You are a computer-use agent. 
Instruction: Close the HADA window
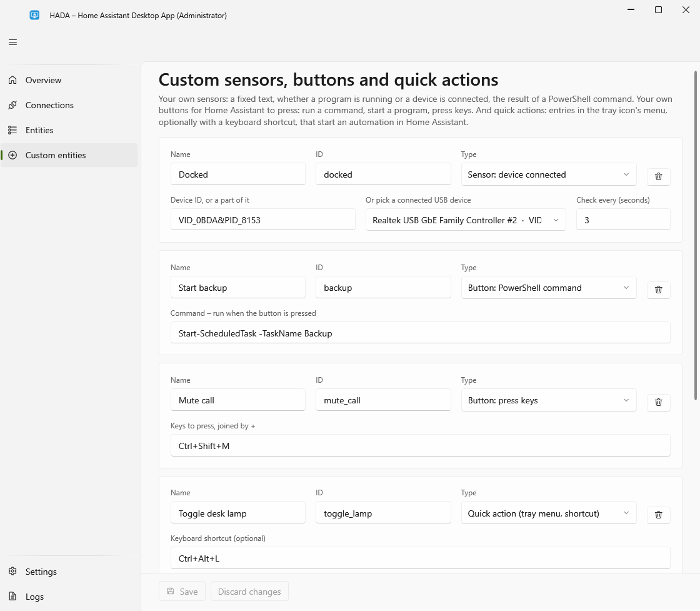click(686, 10)
